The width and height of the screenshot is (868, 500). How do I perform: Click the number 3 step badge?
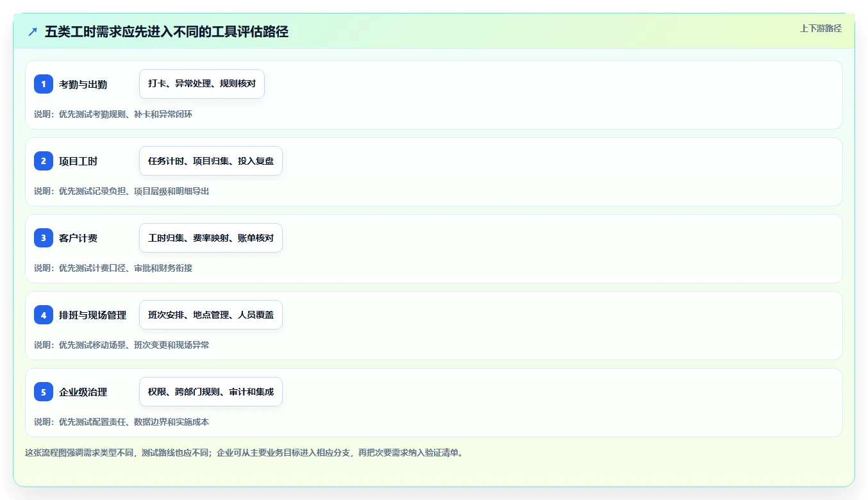pyautogui.click(x=44, y=238)
